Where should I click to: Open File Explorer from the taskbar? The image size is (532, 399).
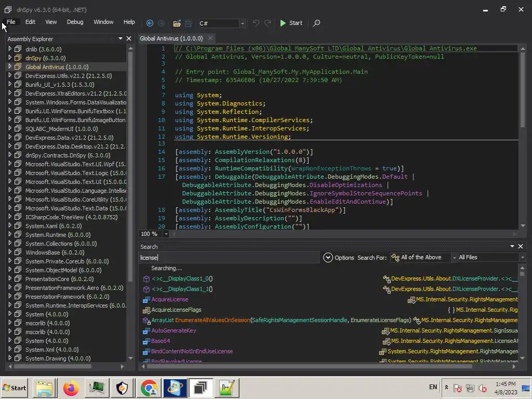click(45, 388)
